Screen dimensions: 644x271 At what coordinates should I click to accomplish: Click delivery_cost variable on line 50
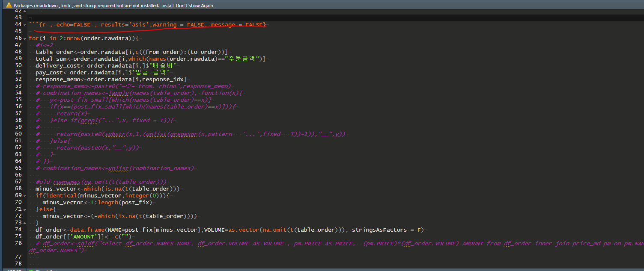(58, 66)
